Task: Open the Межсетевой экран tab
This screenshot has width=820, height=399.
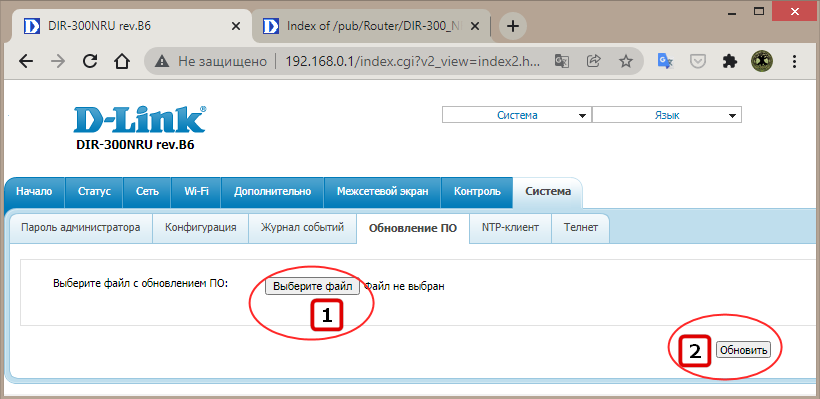Action: (383, 192)
